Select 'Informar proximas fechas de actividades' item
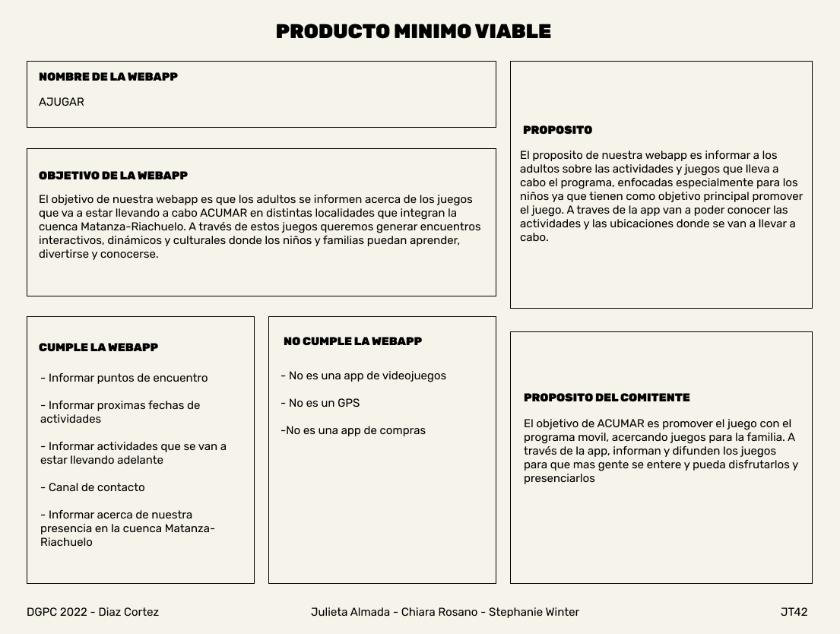Viewport: 840px width, 634px height. point(120,412)
